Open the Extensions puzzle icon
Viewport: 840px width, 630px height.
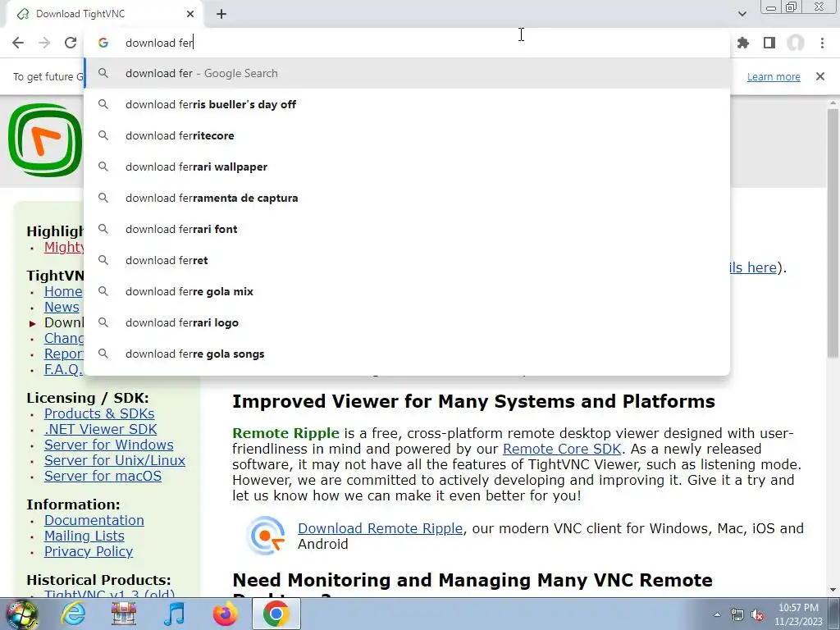[742, 43]
